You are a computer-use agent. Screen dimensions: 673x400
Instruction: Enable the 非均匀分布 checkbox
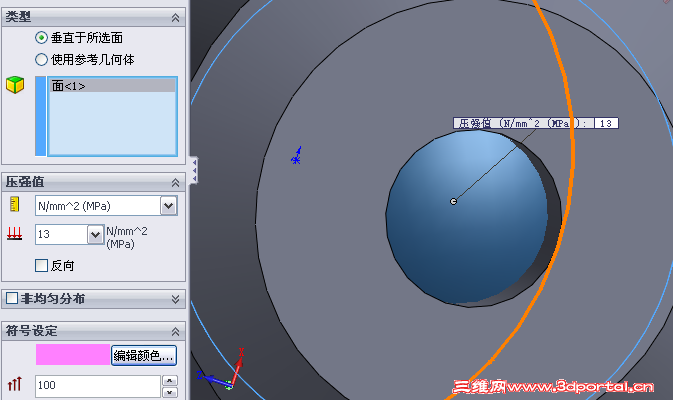click(12, 298)
